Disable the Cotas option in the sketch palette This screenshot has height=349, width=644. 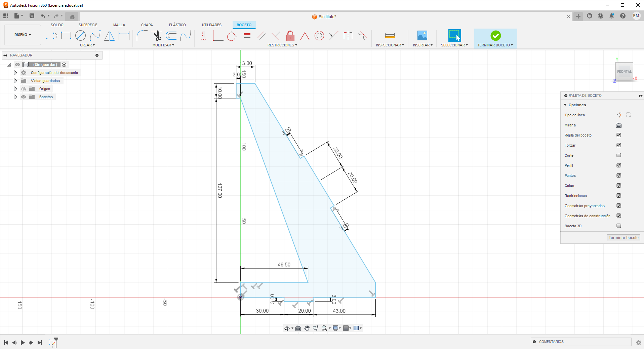click(x=619, y=185)
